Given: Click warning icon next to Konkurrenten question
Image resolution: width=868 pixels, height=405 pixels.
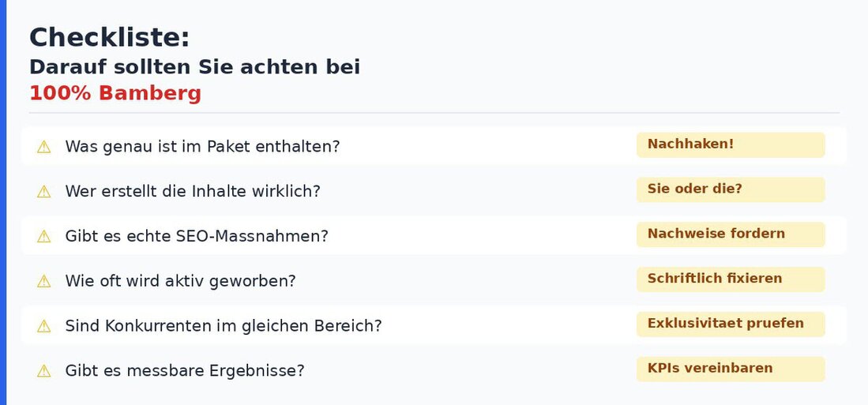Looking at the screenshot, I should 44,326.
